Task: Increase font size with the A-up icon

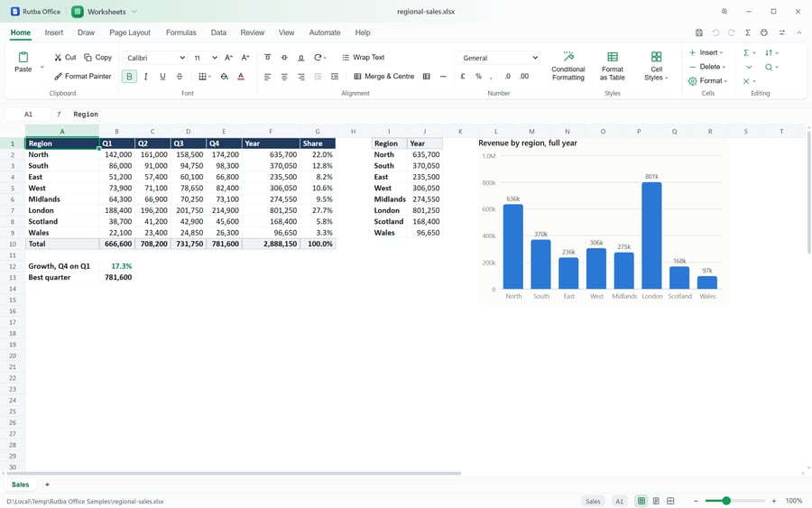Action: coord(229,58)
